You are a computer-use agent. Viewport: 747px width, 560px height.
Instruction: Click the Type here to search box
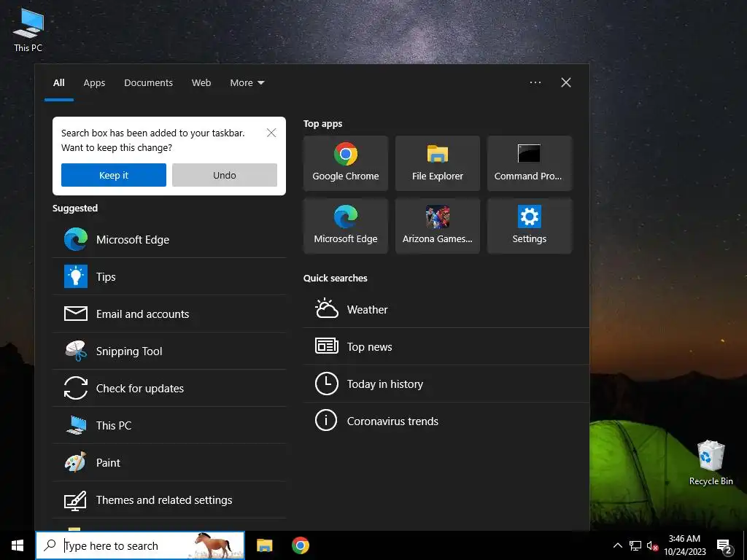coord(140,545)
